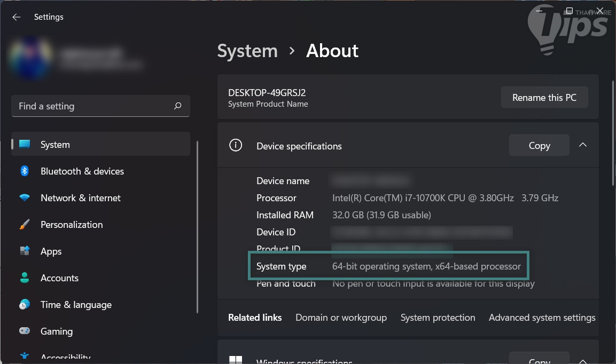Screen dimensions: 616x364
Task: Click the Apps sidebar icon
Action: (x=25, y=251)
